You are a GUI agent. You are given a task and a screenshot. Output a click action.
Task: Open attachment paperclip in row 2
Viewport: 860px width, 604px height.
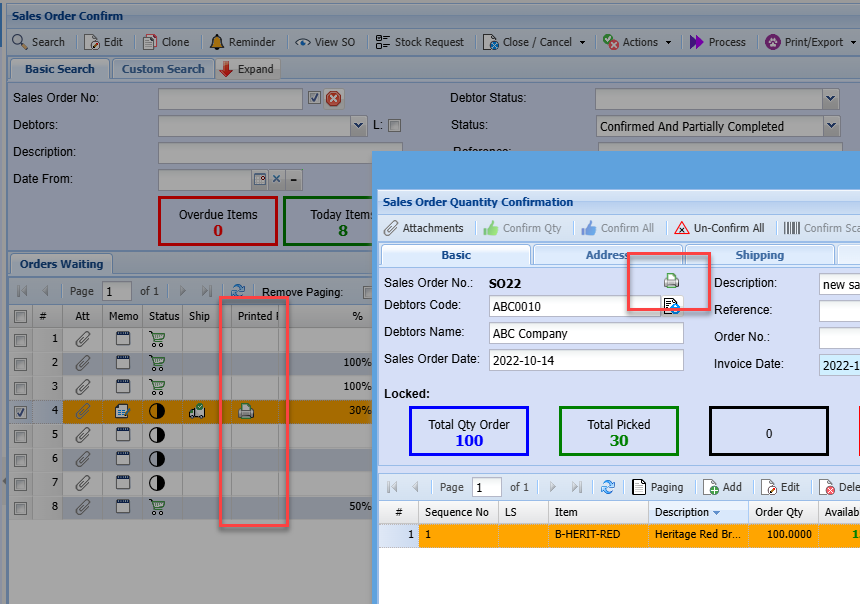pyautogui.click(x=83, y=363)
